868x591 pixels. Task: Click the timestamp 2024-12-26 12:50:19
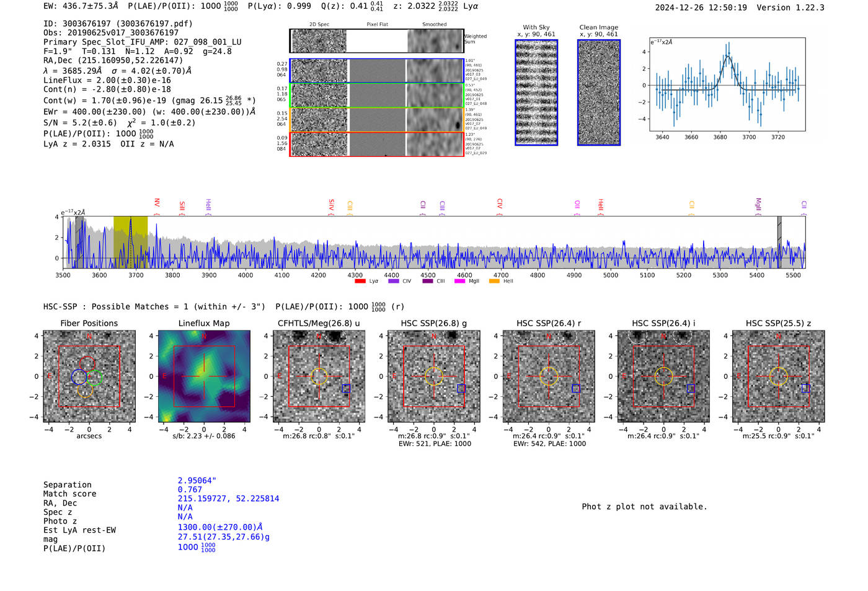(701, 7)
